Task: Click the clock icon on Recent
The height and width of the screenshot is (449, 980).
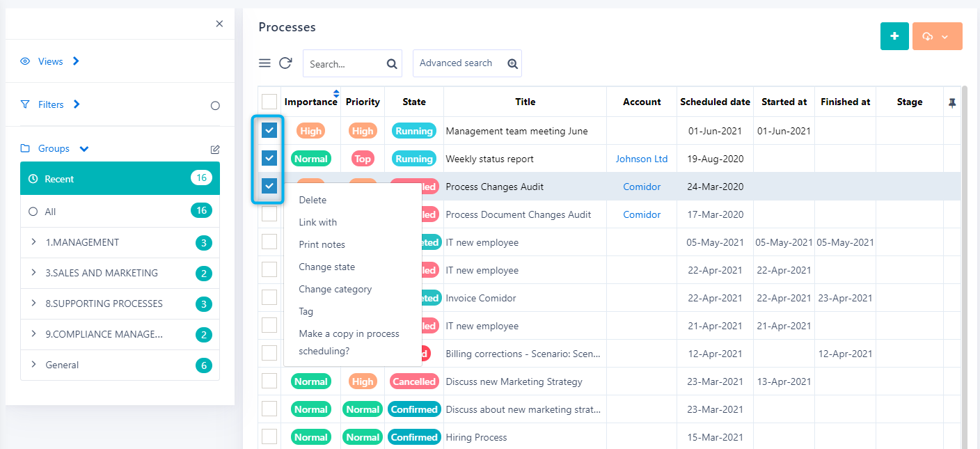Action: (x=33, y=179)
